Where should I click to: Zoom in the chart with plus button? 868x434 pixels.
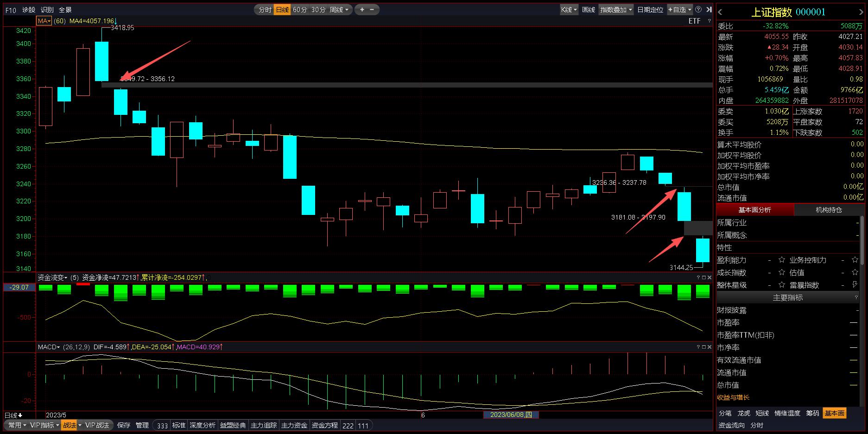click(362, 9)
